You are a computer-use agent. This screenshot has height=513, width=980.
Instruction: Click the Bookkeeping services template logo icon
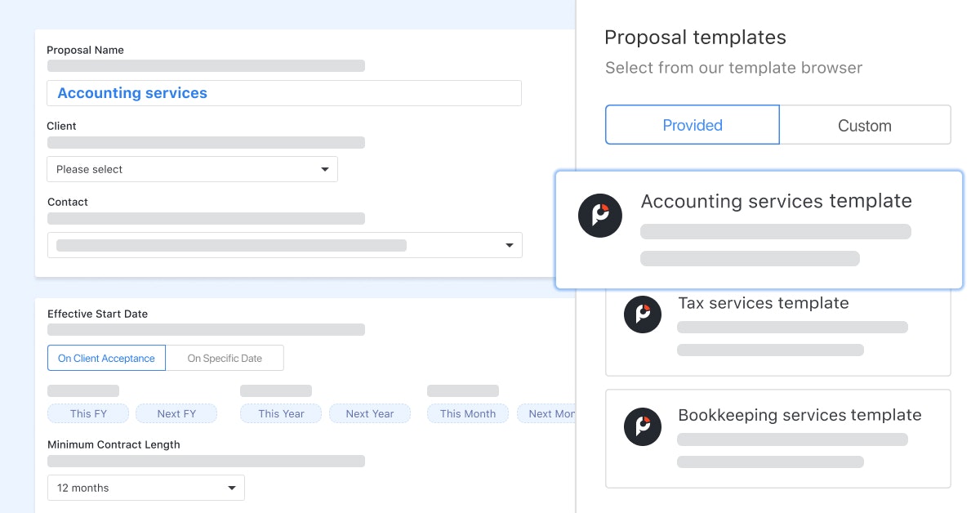coord(643,426)
